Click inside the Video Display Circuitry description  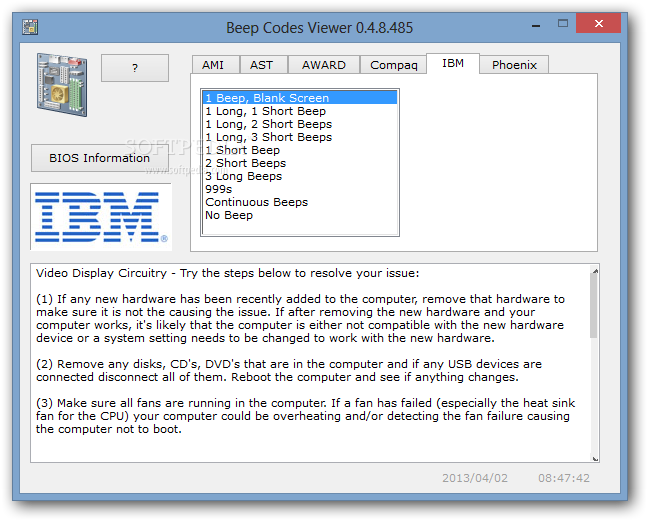310,363
